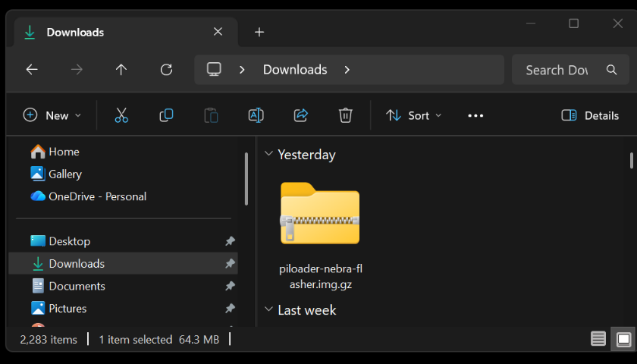This screenshot has width=637, height=364.
Task: Click the Cut scissors icon
Action: point(121,115)
